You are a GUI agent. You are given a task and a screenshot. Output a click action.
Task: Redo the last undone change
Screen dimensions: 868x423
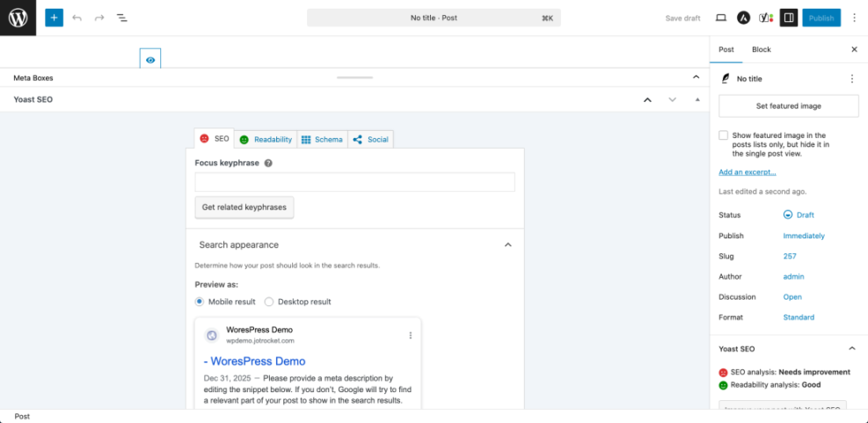[x=99, y=18]
